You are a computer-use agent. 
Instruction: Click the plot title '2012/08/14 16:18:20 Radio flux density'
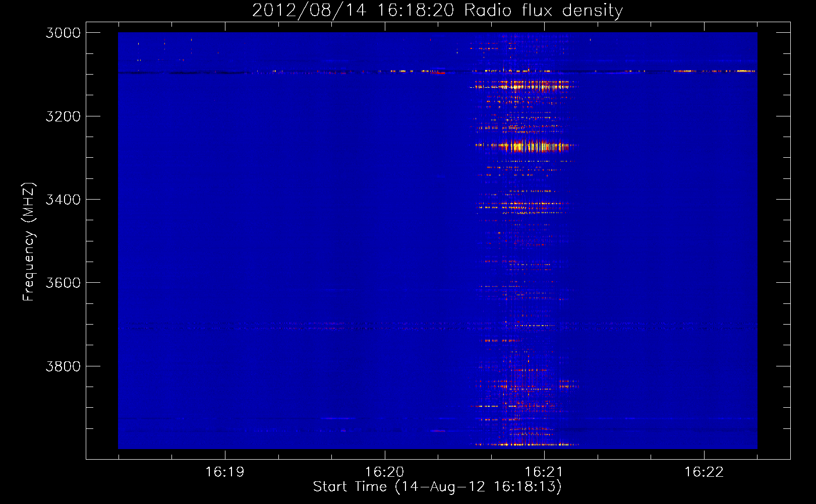pyautogui.click(x=437, y=10)
